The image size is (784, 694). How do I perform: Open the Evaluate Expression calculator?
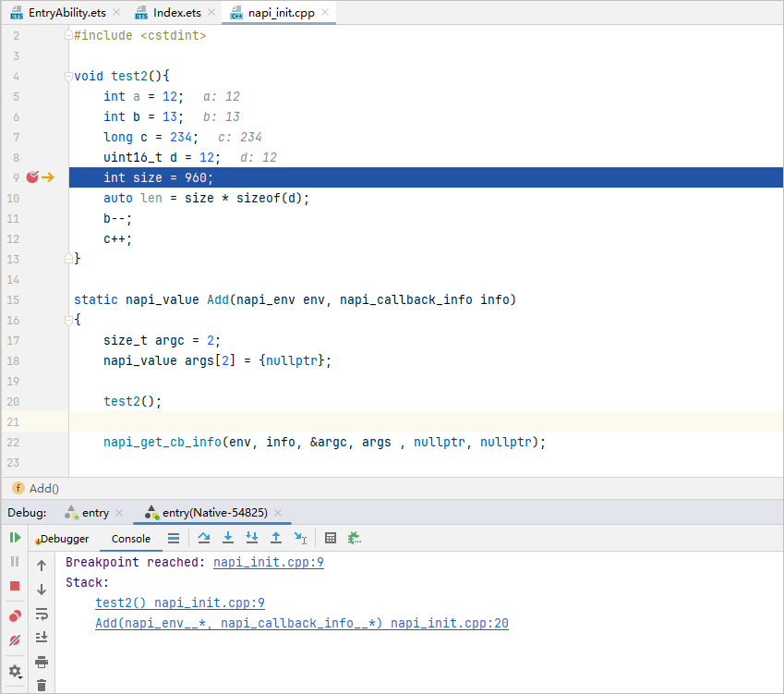[x=331, y=538]
